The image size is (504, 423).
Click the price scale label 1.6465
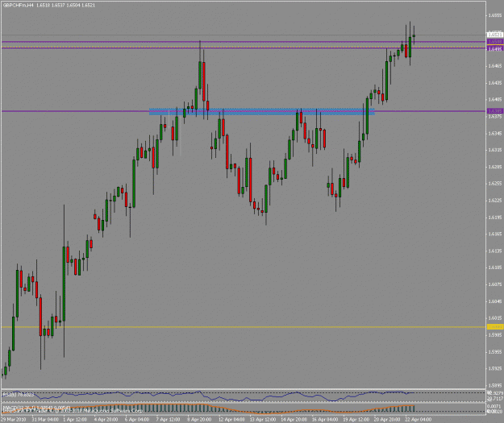(x=495, y=66)
